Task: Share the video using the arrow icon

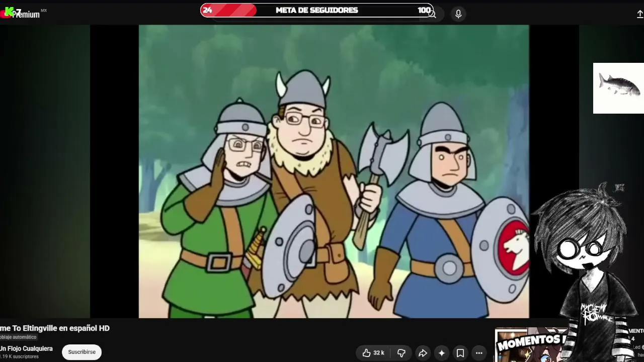Action: pos(423,353)
